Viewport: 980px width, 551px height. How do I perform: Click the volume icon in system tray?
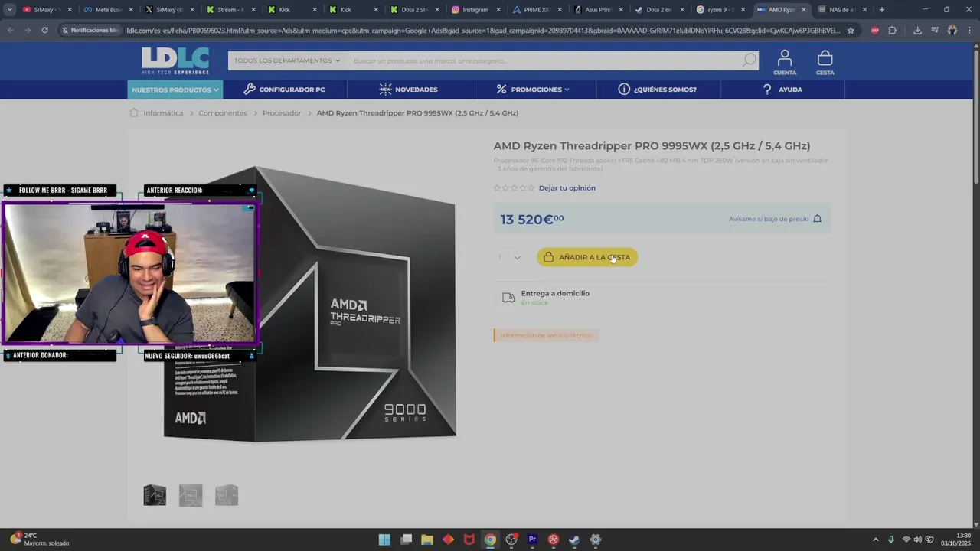pyautogui.click(x=918, y=540)
